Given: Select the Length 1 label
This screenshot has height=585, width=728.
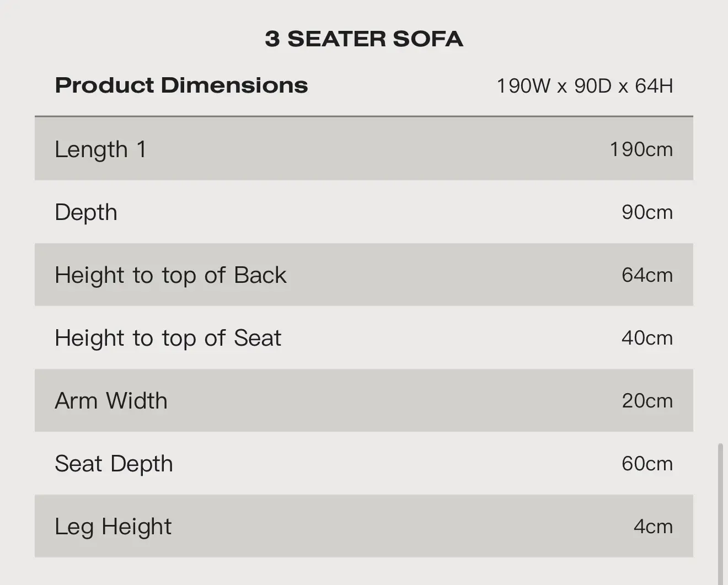Looking at the screenshot, I should click(101, 149).
